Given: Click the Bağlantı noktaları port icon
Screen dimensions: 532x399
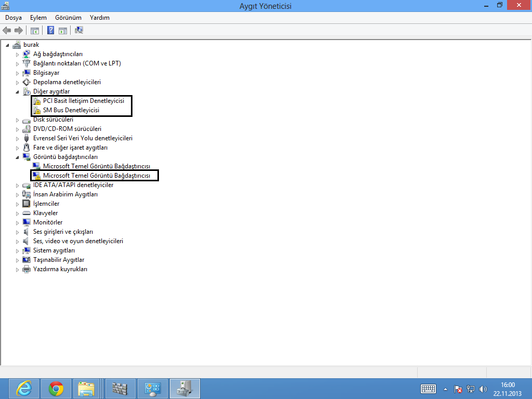Looking at the screenshot, I should [x=26, y=63].
